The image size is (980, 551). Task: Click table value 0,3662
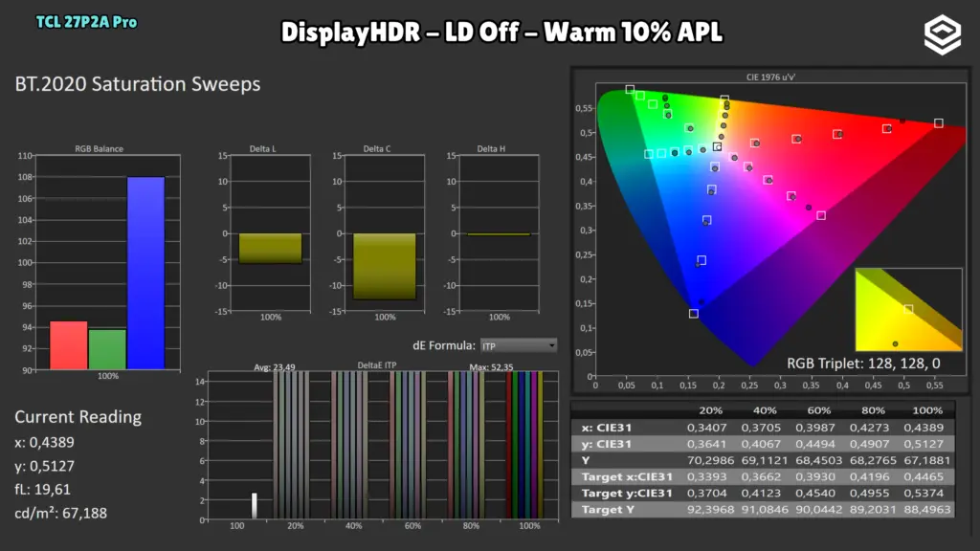pyautogui.click(x=761, y=476)
